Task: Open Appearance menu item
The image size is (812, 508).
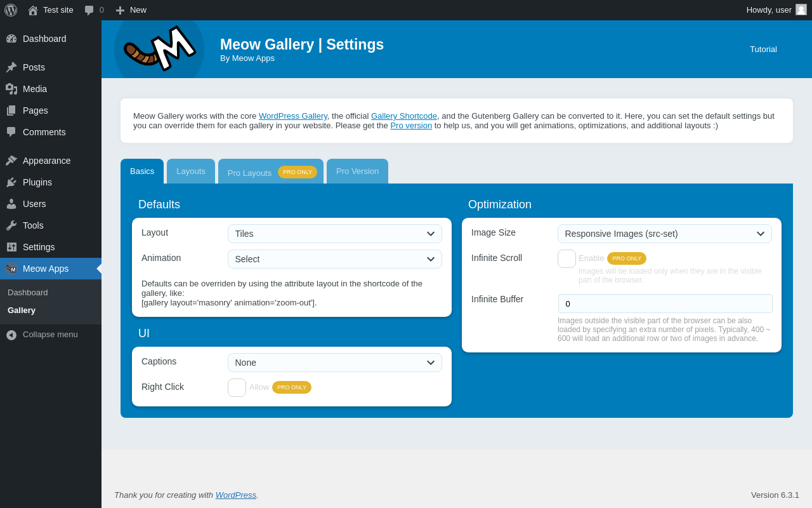Action: tap(51, 161)
